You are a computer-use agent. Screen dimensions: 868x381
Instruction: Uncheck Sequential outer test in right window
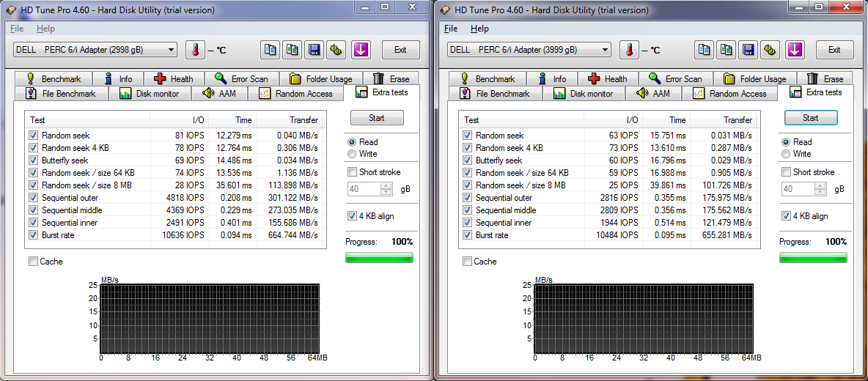click(x=467, y=197)
